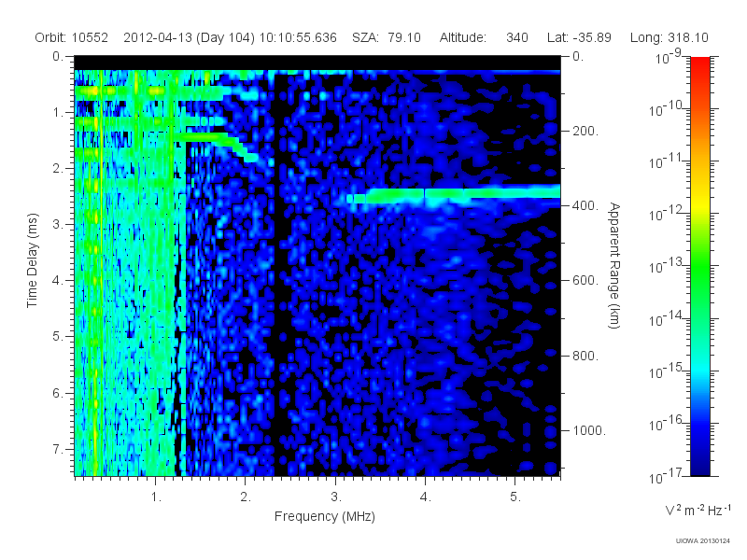Click the UIOWA 20130124 credit text
Viewport: 747px width, 560px height.
703,541
